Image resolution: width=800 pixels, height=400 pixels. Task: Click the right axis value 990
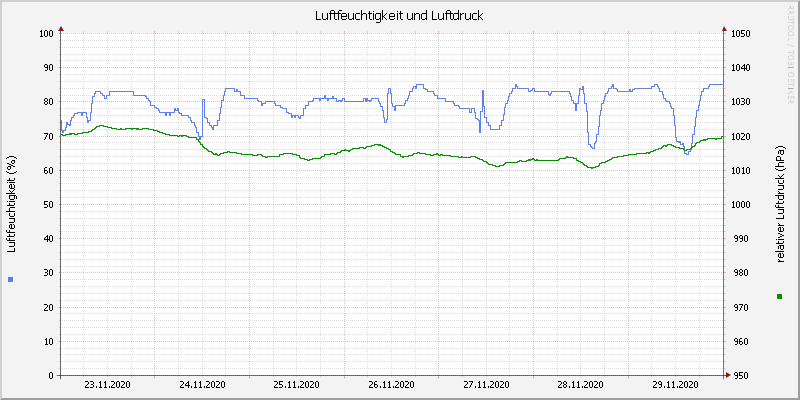(739, 239)
